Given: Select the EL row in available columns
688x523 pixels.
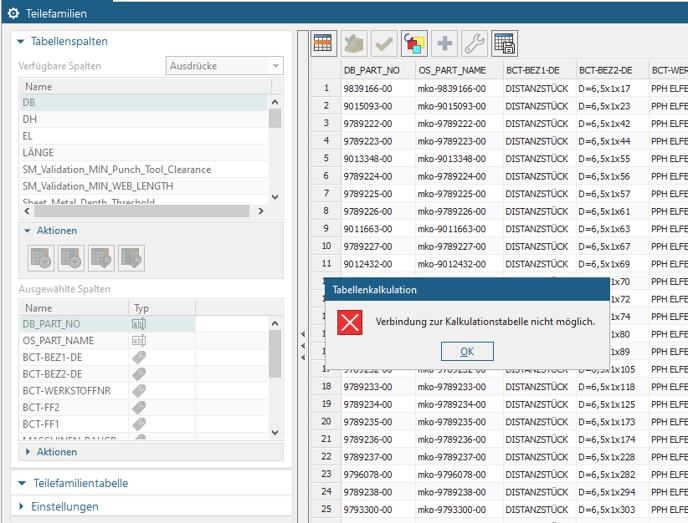Looking at the screenshot, I should pyautogui.click(x=144, y=136).
